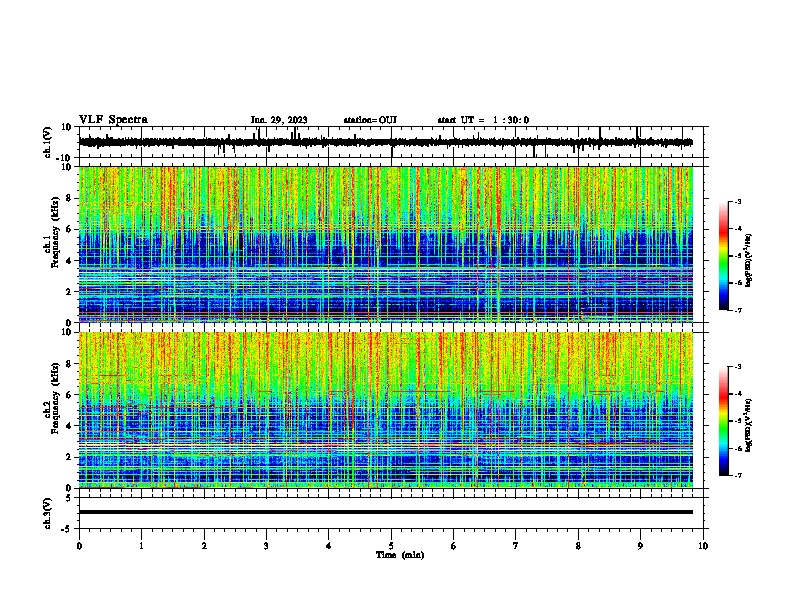Click the '-3' tick on ch.1 colorbar
Viewport: 792px width, 612px height.
(x=737, y=201)
